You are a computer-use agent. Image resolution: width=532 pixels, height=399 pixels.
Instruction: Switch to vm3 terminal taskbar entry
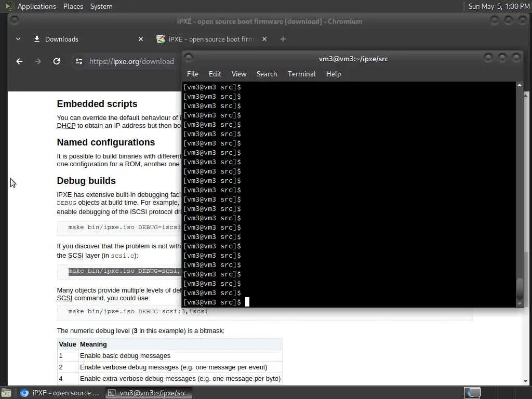[149, 393]
